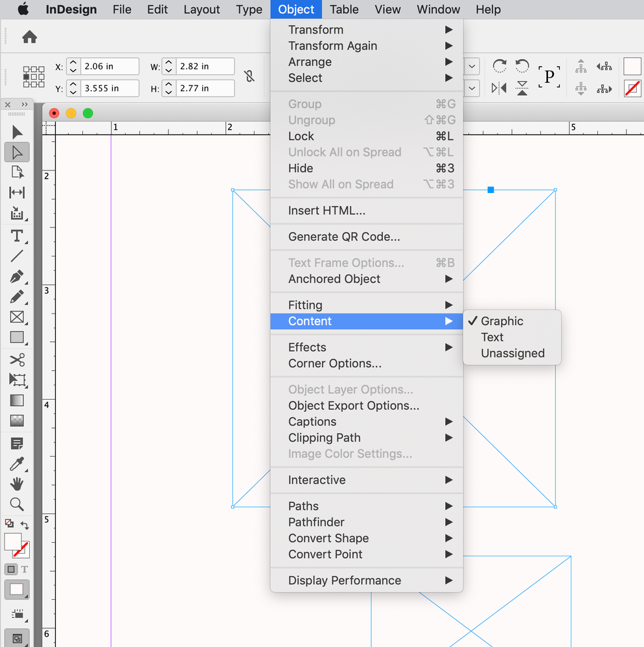
Task: Click Generate QR Code... menu item
Action: click(x=367, y=237)
